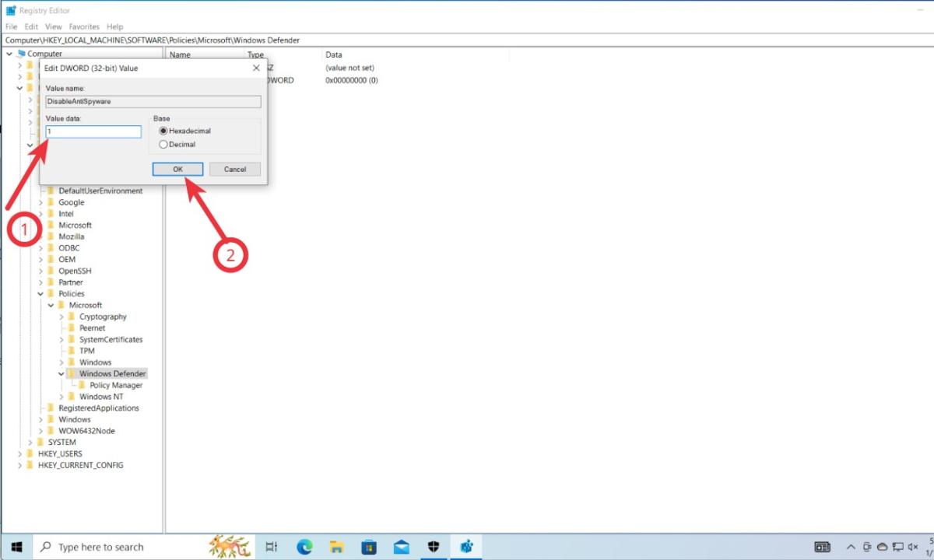Cancel the Edit DWORD dialog
934x560 pixels.
click(234, 169)
